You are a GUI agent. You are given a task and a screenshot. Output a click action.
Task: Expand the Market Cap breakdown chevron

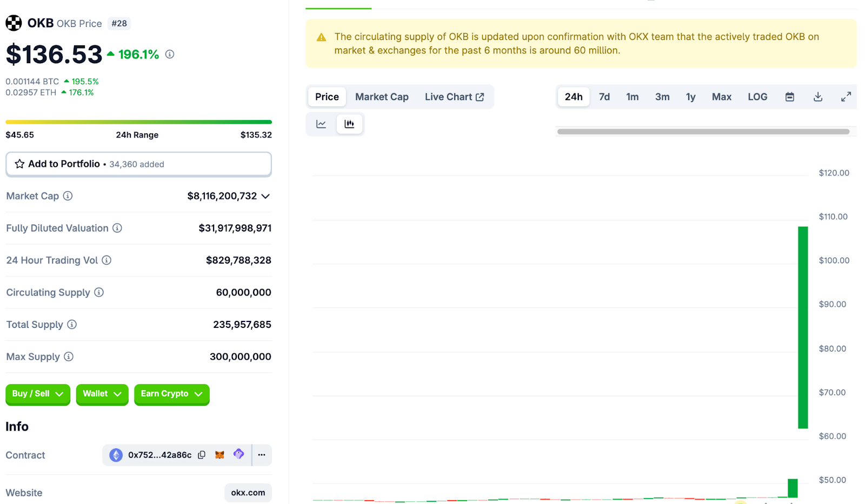pyautogui.click(x=265, y=196)
